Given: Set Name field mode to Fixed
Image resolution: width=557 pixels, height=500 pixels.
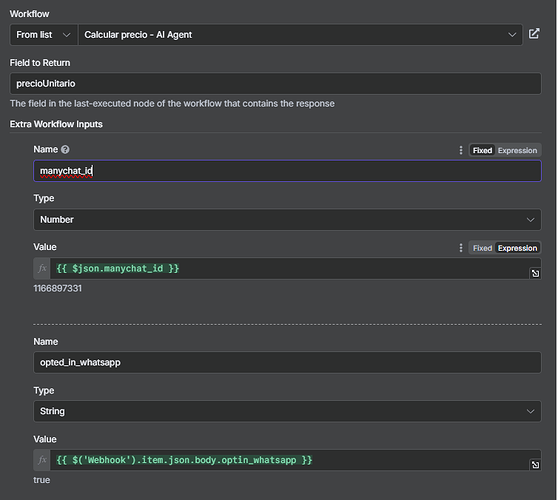Looking at the screenshot, I should coord(482,151).
